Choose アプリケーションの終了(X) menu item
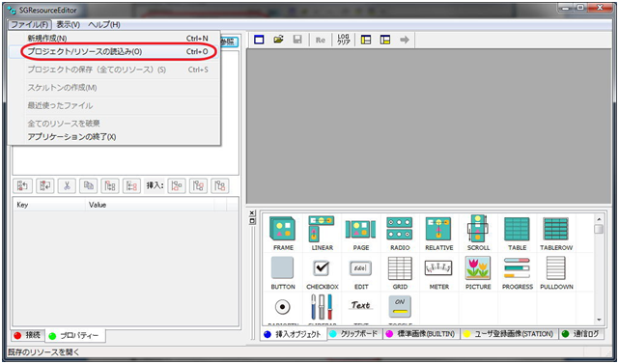Image resolution: width=619 pixels, height=364 pixels. click(115, 137)
